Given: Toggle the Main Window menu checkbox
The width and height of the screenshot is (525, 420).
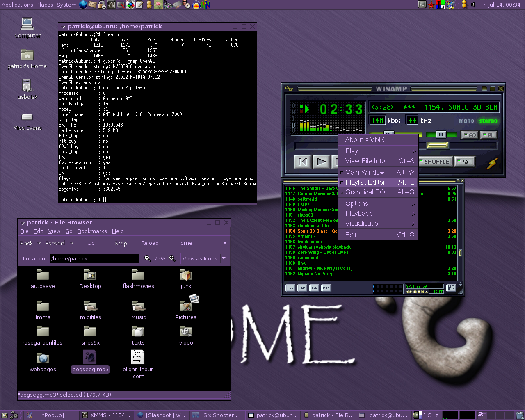Looking at the screenshot, I should coord(342,173).
